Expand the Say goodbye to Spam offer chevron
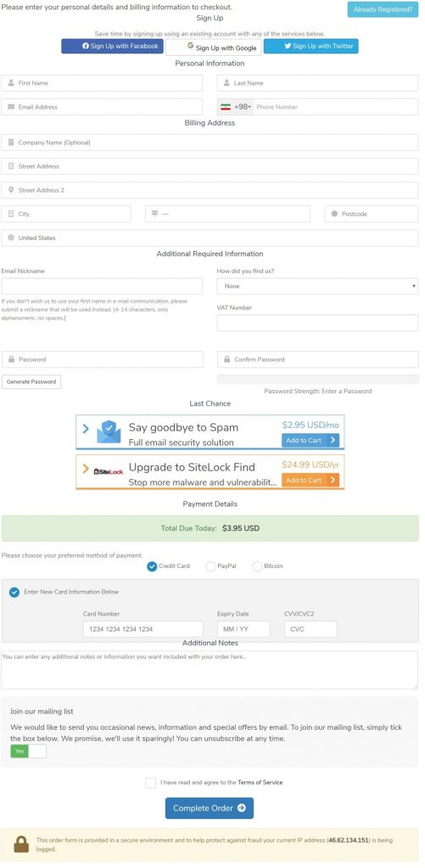The width and height of the screenshot is (425, 868). tap(86, 428)
